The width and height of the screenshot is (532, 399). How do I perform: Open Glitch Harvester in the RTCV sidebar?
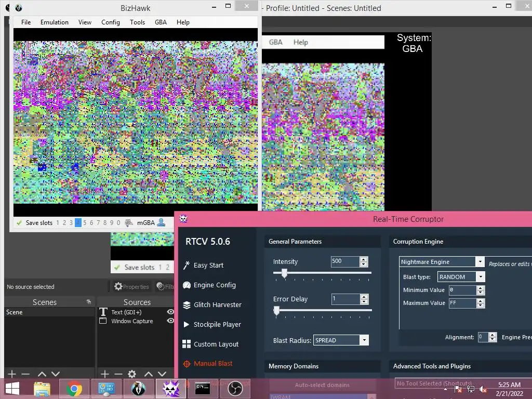click(x=212, y=304)
